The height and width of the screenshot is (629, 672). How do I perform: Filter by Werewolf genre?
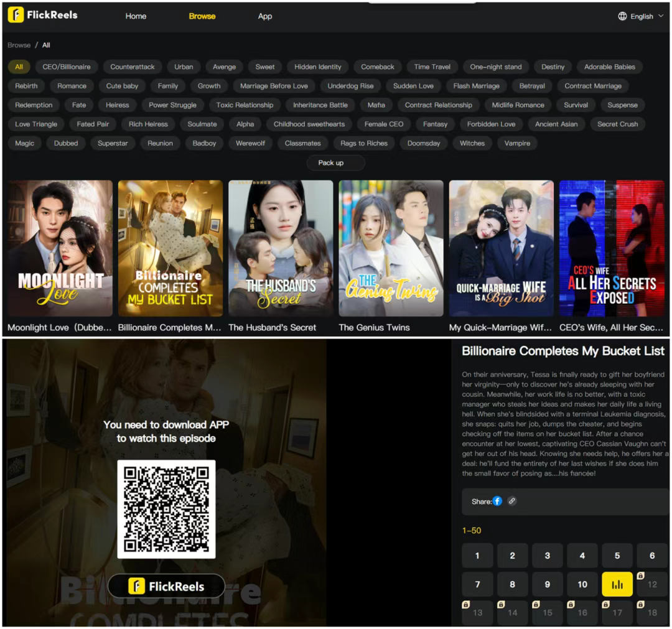250,144
